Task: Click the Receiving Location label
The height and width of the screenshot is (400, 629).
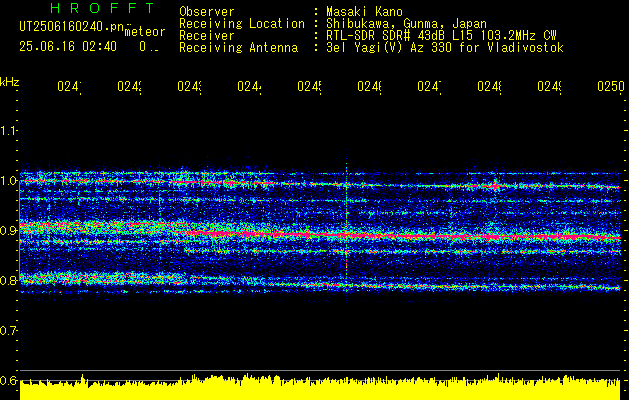Action: click(242, 24)
